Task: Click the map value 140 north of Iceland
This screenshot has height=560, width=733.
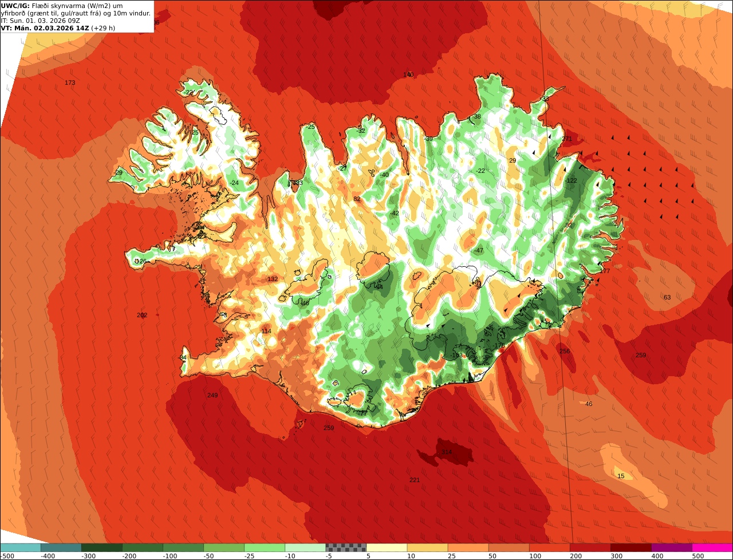Action: 408,75
